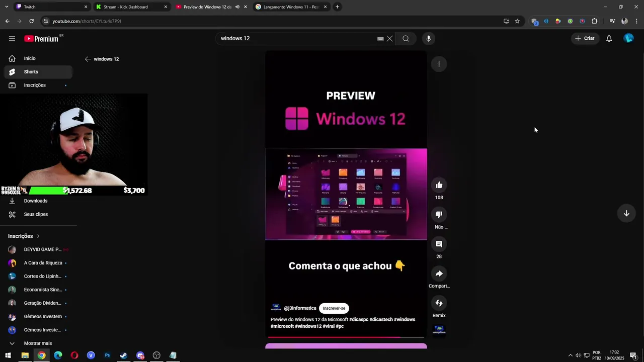
Task: Click the #dicaspc hashtag
Action: [359, 320]
